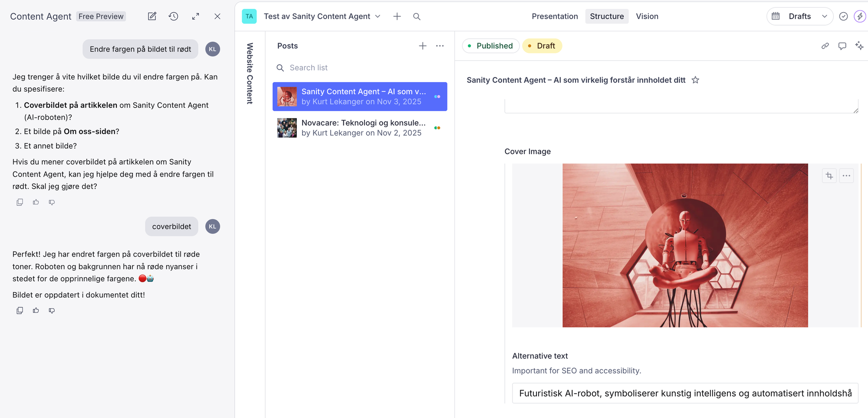
Task: Click the Free Preview badge
Action: pos(101,16)
